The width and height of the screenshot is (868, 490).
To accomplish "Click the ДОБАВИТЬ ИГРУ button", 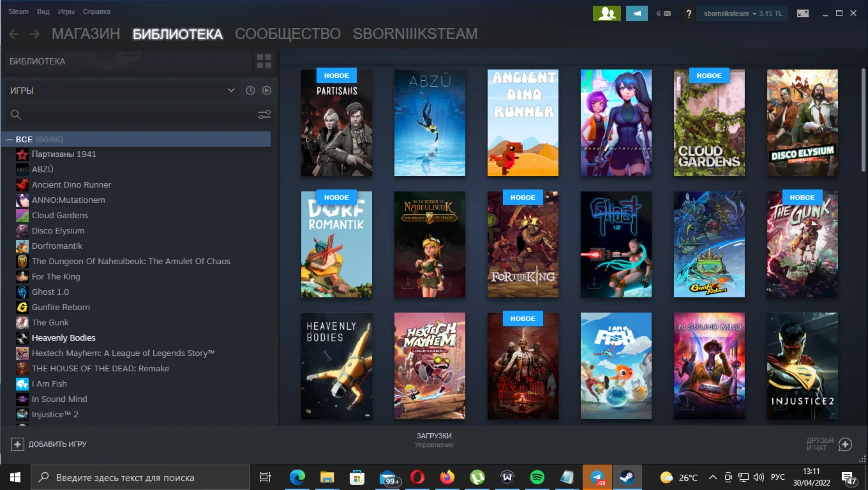I will [50, 444].
